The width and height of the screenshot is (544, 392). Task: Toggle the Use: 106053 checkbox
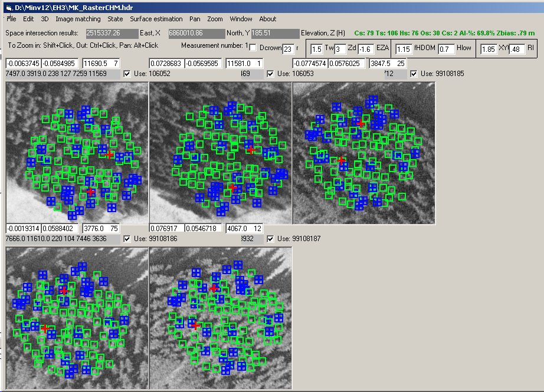pos(271,74)
